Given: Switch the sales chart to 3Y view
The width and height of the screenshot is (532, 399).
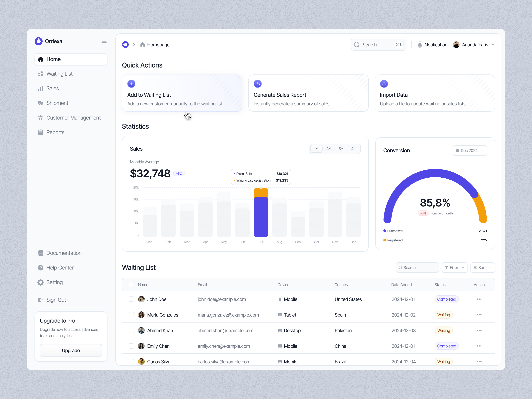Looking at the screenshot, I should pos(329,149).
